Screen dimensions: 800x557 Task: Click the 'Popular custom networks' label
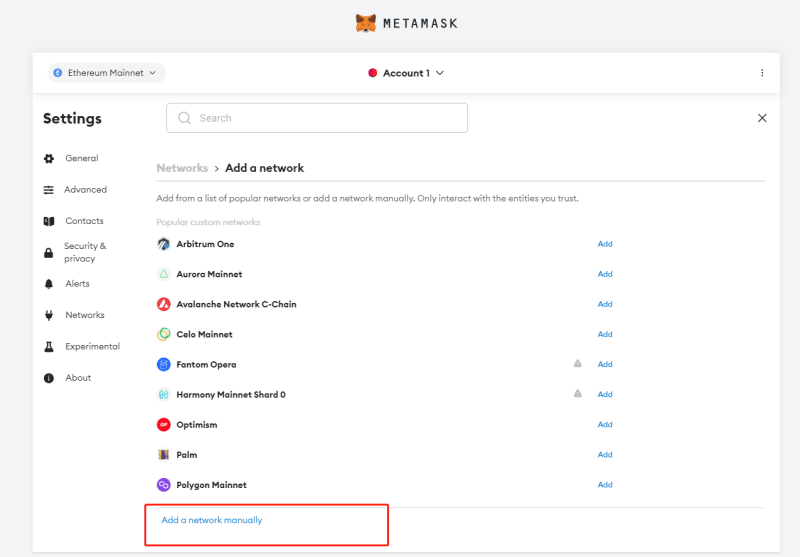(x=208, y=222)
